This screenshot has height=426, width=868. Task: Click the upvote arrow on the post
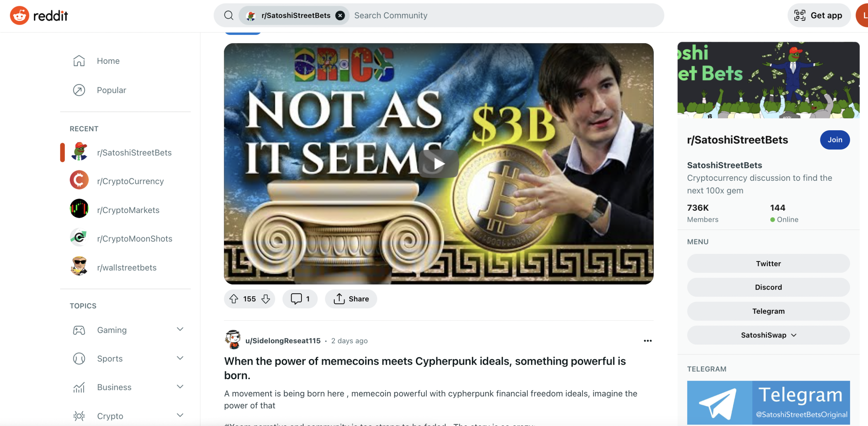234,298
